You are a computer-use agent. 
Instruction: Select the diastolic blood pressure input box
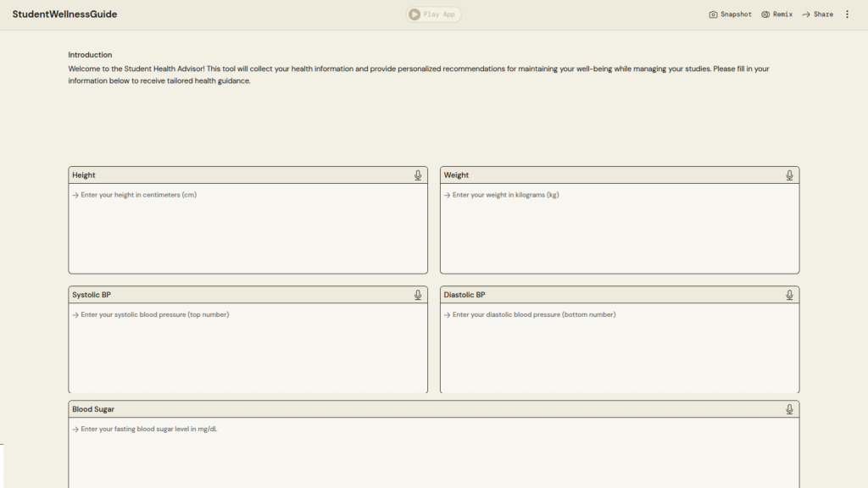pyautogui.click(x=619, y=347)
